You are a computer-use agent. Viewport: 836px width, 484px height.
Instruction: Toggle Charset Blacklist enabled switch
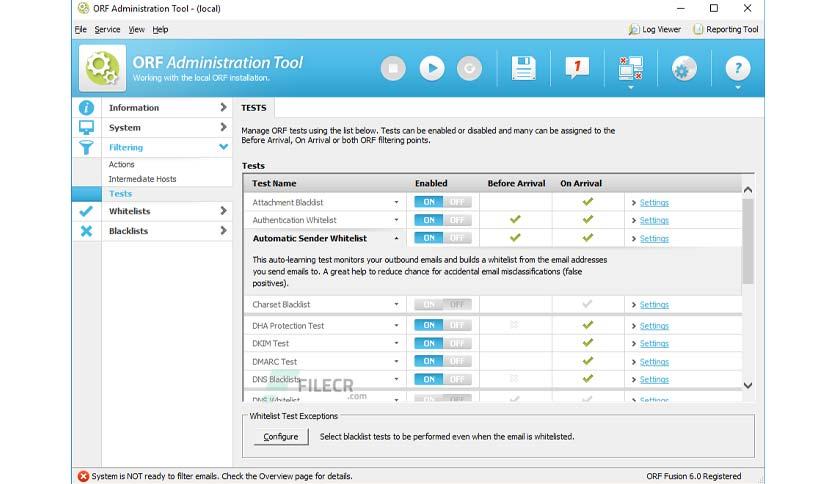pyautogui.click(x=443, y=305)
